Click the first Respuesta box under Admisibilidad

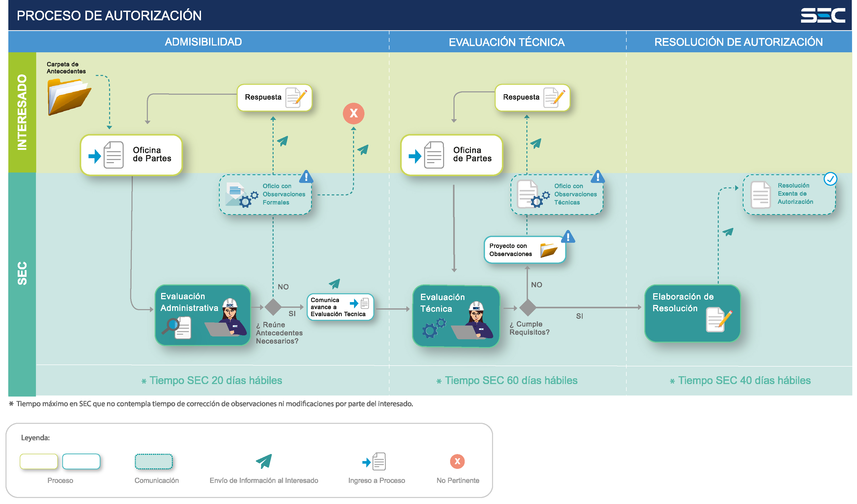coord(274,98)
